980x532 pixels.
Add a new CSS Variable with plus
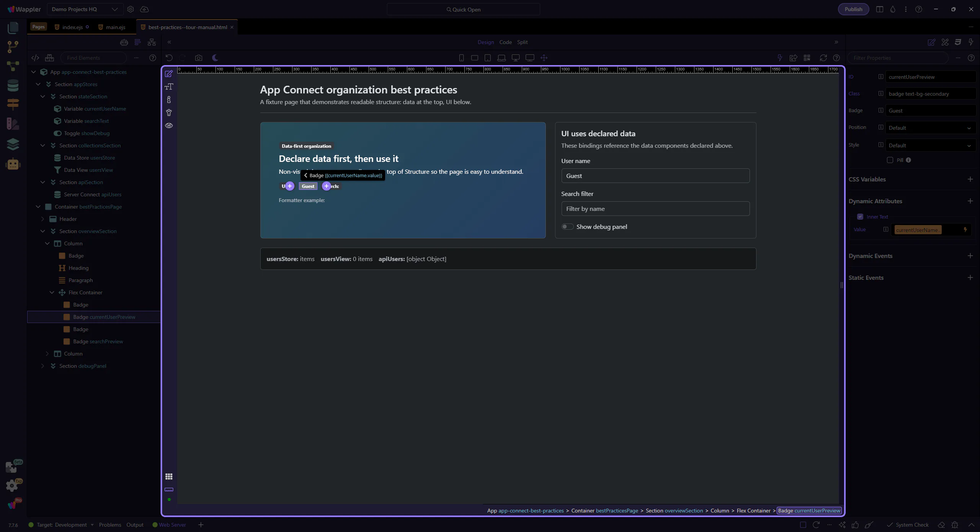(x=970, y=179)
